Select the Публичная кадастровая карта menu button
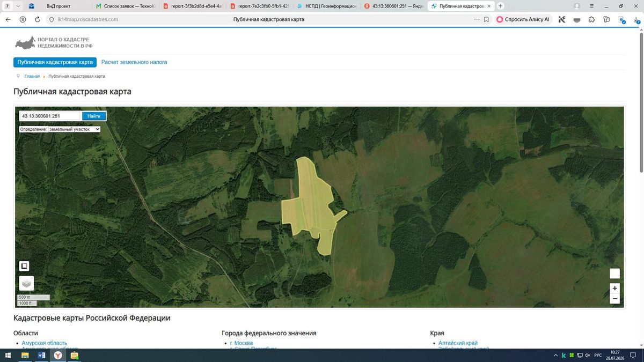 [55, 62]
